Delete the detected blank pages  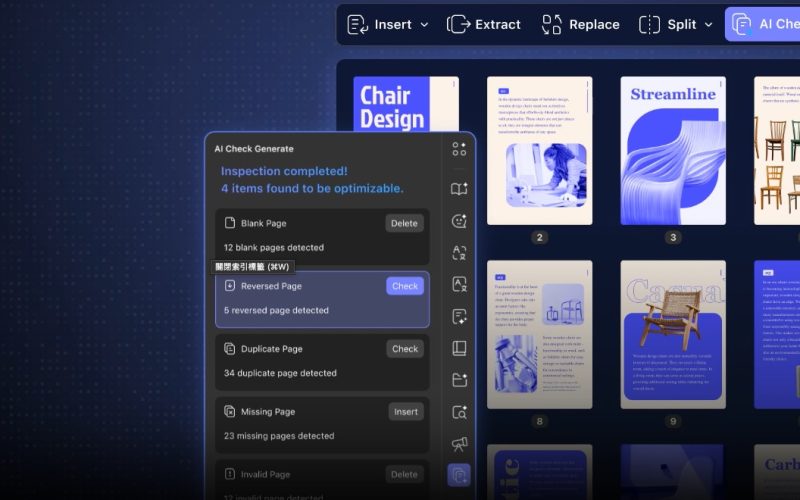click(404, 223)
